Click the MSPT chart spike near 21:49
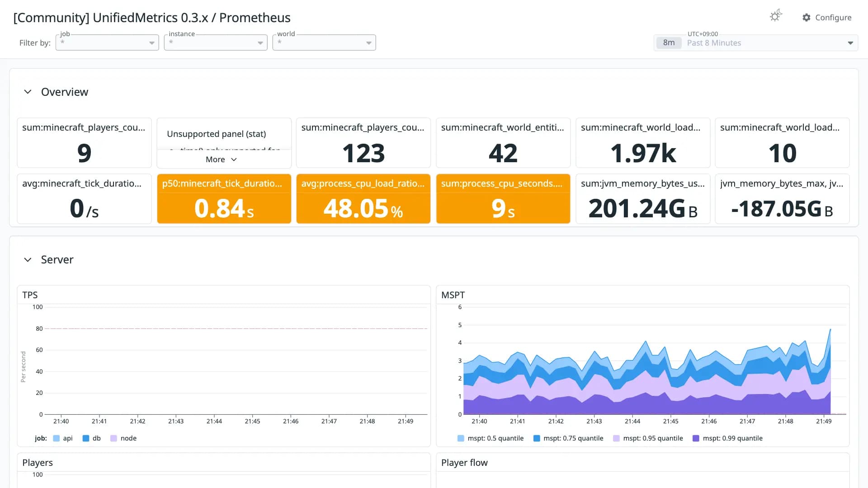Screen dimensions: 868x488 830,330
